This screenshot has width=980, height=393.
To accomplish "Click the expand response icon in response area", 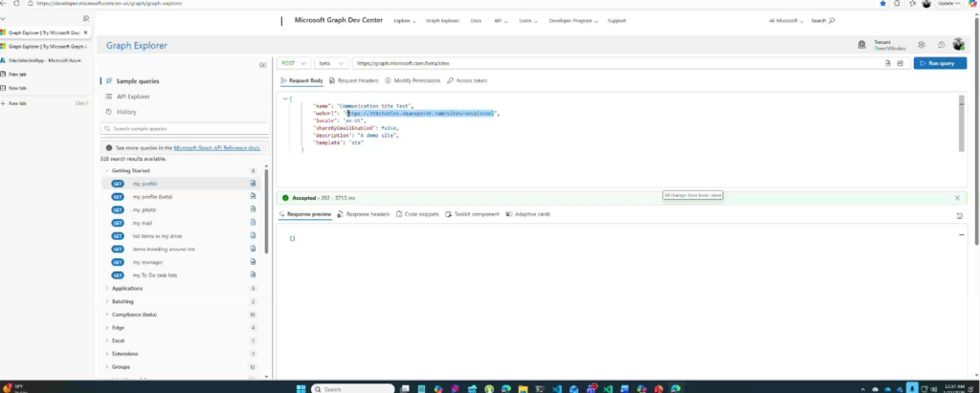I will click(x=960, y=215).
